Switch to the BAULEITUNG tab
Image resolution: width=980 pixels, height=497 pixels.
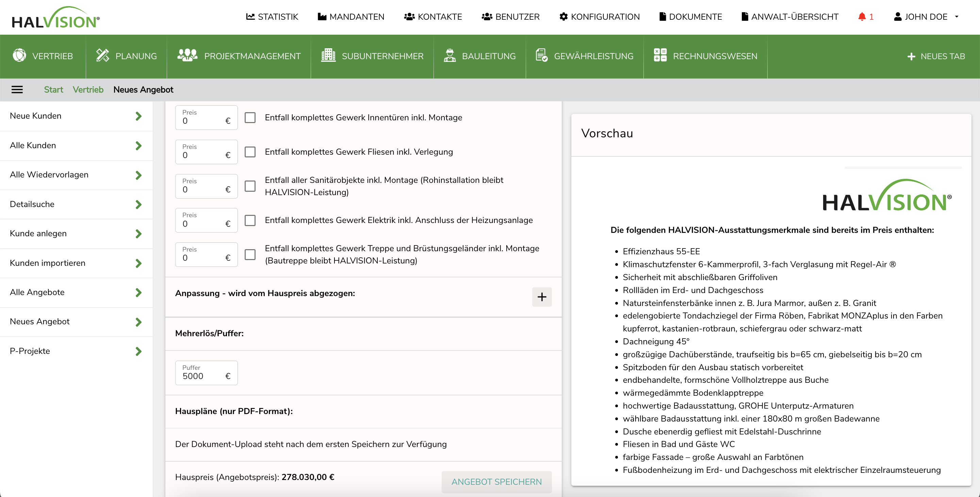(x=480, y=56)
